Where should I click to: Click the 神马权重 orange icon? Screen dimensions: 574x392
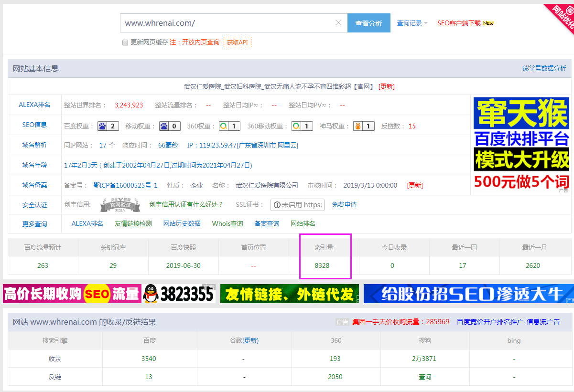coord(357,126)
